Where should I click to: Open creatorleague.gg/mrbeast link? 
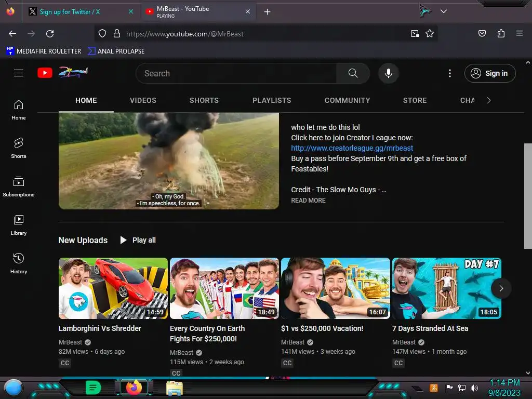(352, 148)
